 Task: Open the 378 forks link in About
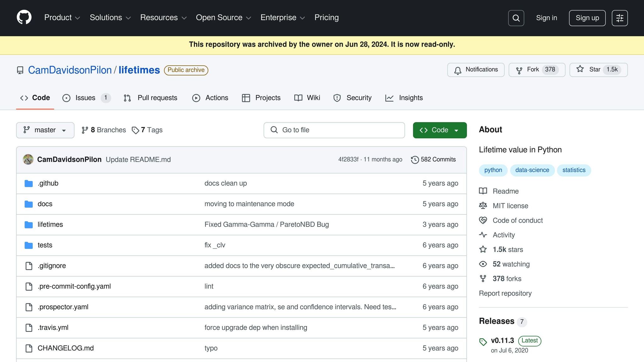point(507,279)
